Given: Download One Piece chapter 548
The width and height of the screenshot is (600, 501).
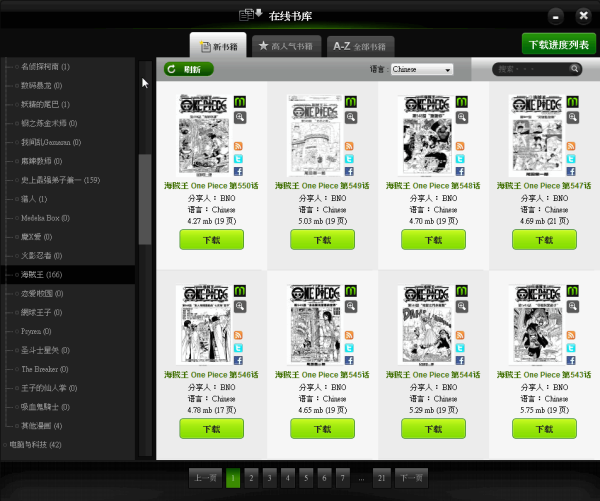Looking at the screenshot, I should tap(434, 240).
